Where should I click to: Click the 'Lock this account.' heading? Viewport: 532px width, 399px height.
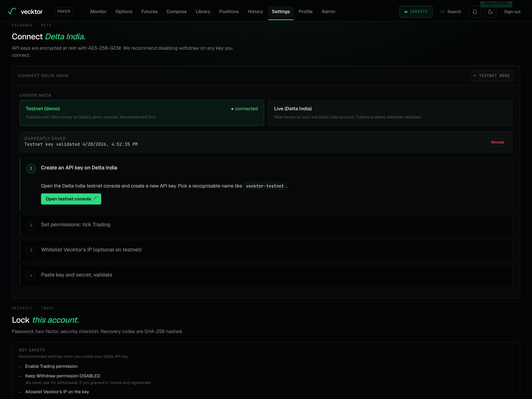[45, 320]
